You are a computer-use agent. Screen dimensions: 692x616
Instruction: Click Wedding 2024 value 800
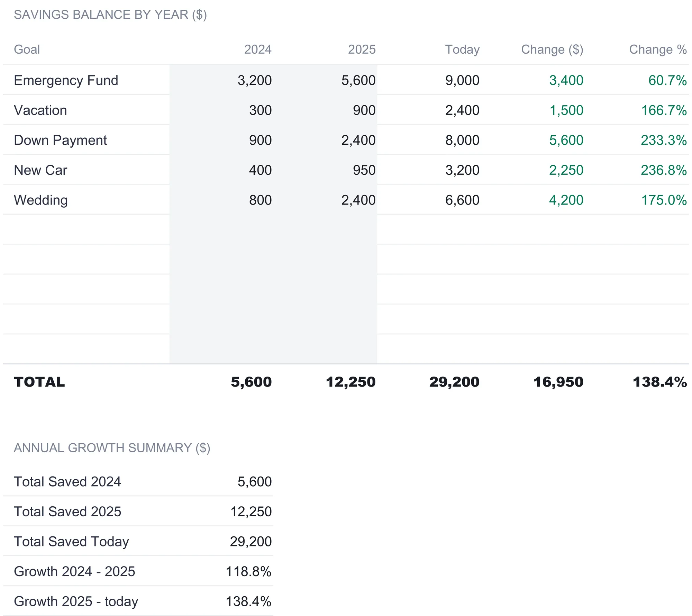(x=261, y=200)
